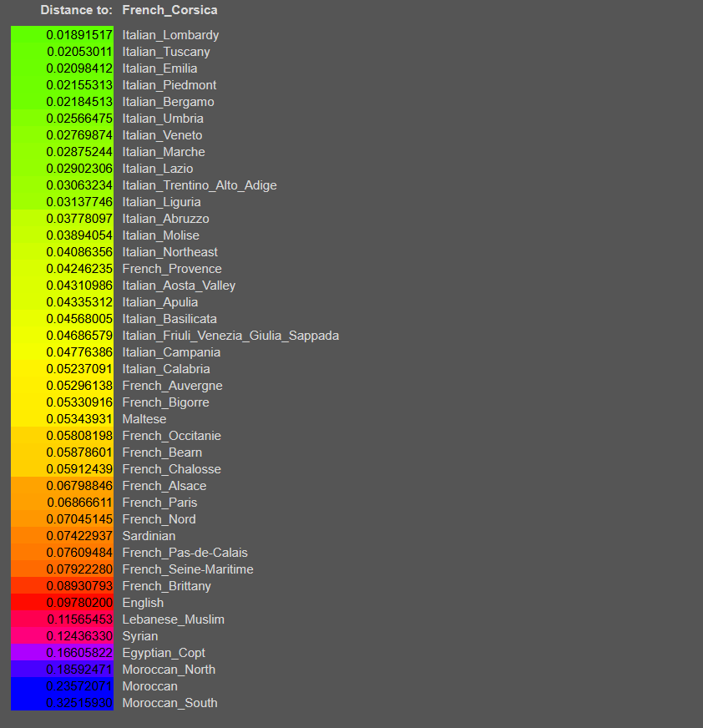Click purple distance value 0.16605822
The image size is (703, 728).
point(79,654)
